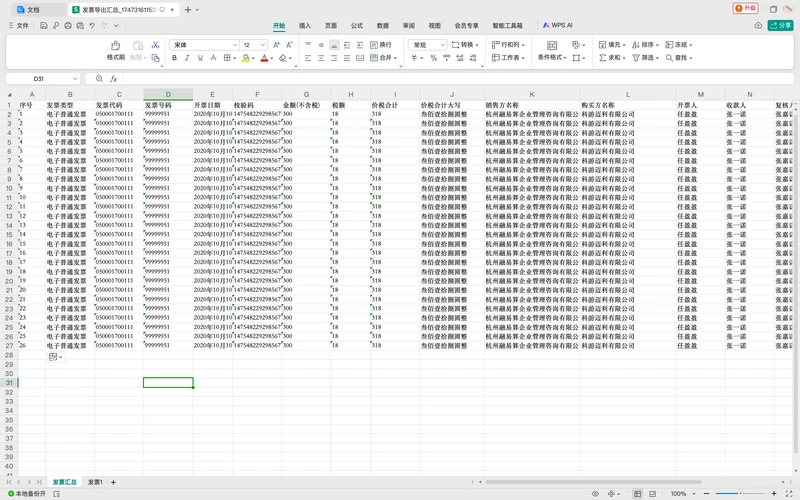The image size is (800, 500).
Task: Toggle left align button
Action: pos(308,58)
